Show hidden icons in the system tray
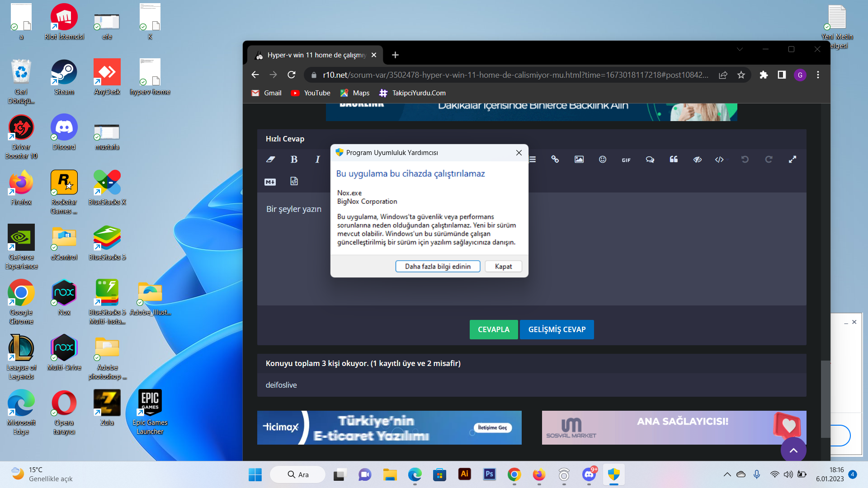 coord(727,474)
